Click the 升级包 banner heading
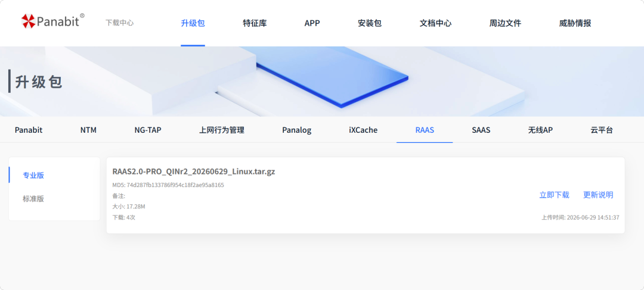 [39, 82]
